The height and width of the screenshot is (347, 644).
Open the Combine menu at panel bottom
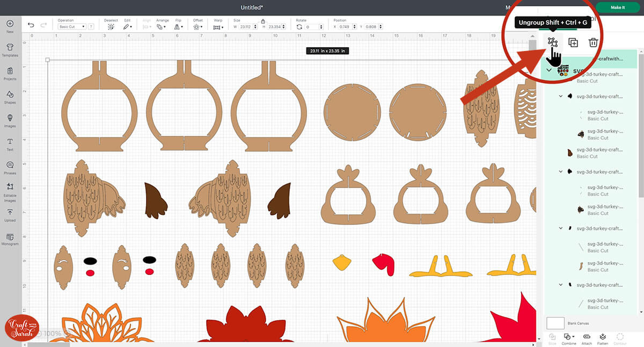(x=569, y=337)
